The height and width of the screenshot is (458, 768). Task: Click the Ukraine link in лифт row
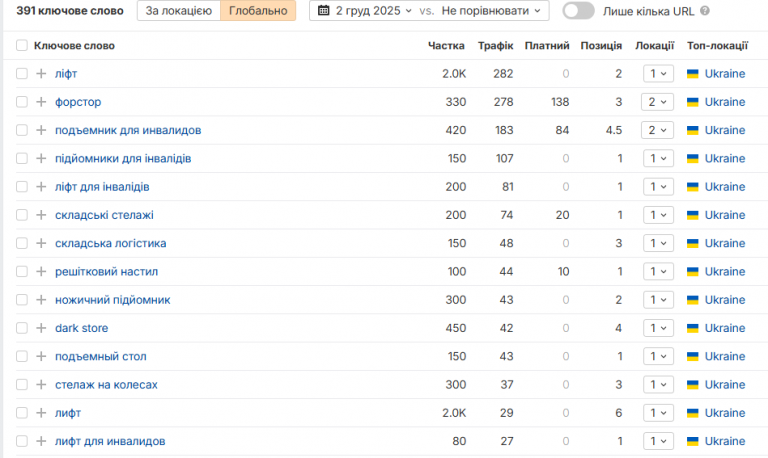coord(725,413)
